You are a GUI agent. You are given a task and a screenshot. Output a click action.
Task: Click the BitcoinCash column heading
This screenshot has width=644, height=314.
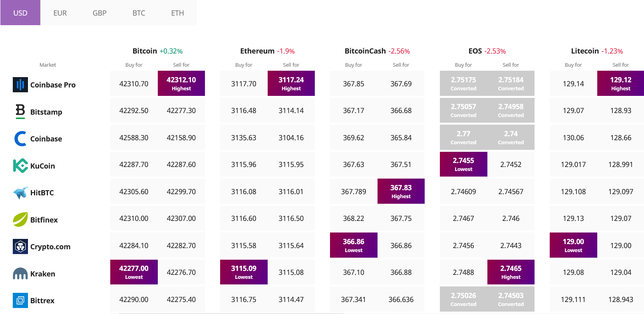click(365, 51)
